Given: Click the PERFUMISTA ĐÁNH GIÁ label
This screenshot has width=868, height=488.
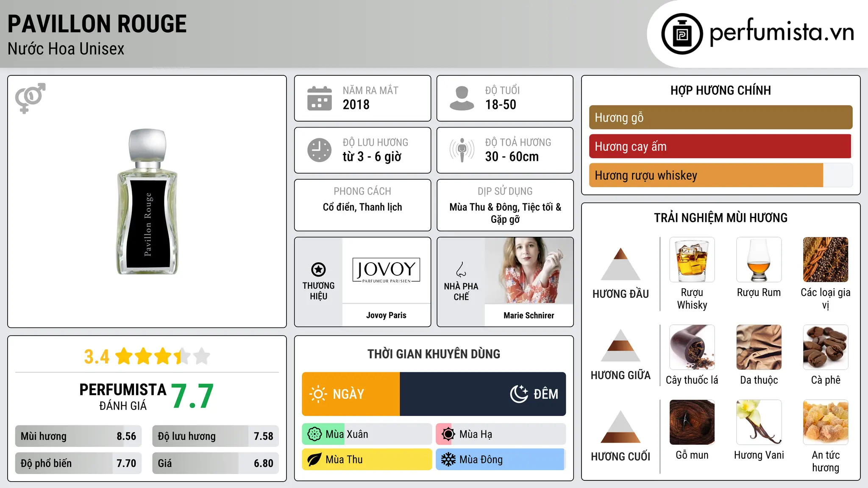Looking at the screenshot, I should pyautogui.click(x=123, y=396).
